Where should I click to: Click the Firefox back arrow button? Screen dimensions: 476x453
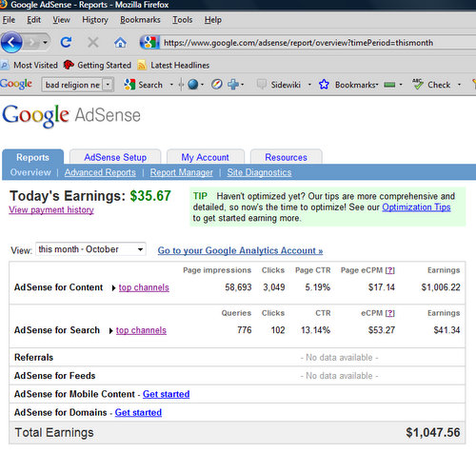(11, 42)
